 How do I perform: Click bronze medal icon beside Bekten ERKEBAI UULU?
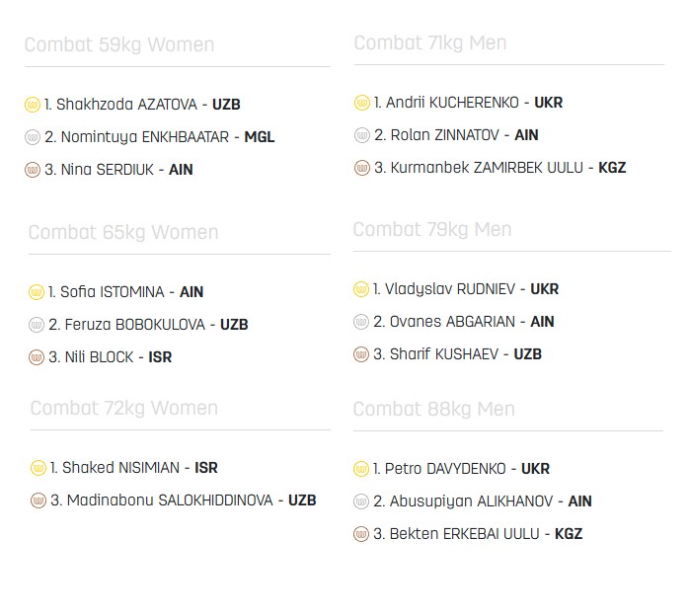click(361, 534)
